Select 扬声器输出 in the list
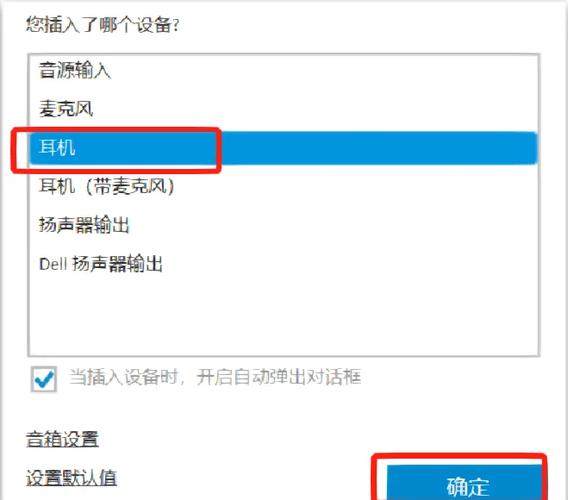 click(x=284, y=225)
